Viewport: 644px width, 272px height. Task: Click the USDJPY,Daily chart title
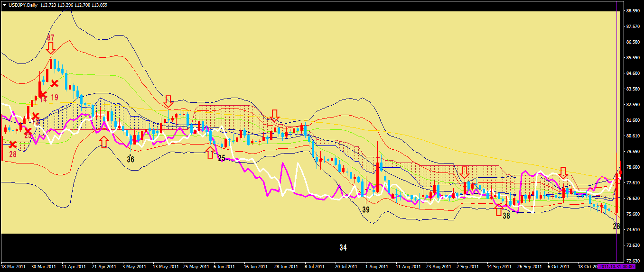pos(24,5)
